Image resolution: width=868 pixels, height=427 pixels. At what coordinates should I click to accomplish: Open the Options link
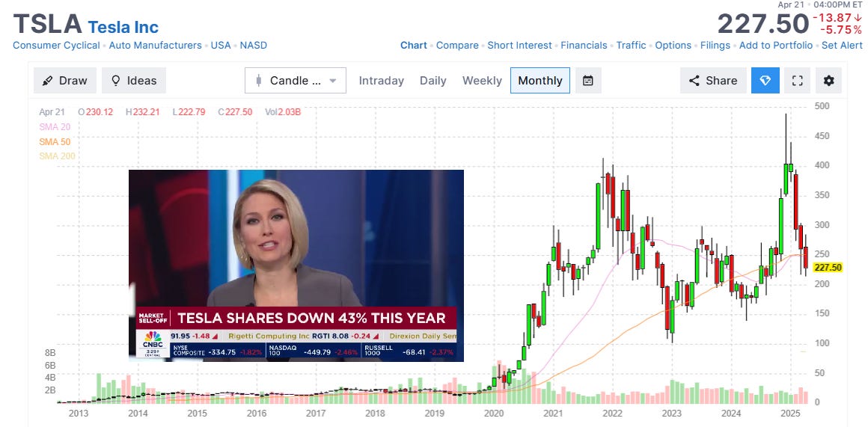(673, 46)
